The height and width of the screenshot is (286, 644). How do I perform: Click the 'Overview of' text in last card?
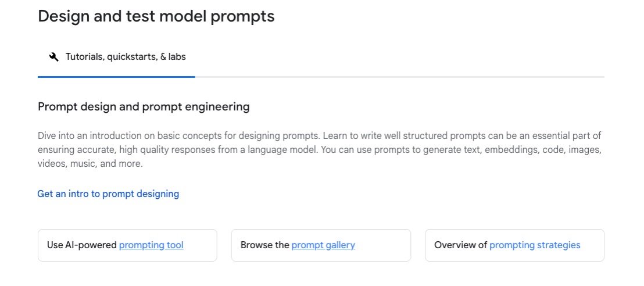460,245
